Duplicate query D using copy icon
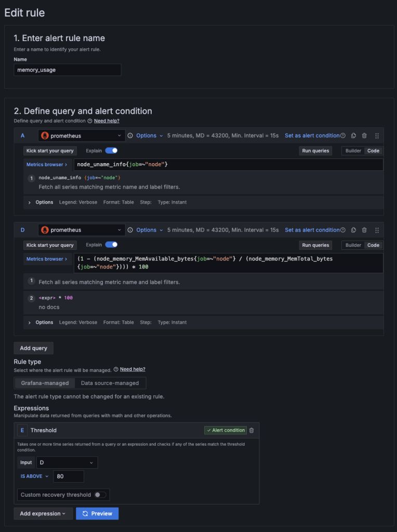Image resolution: width=397 pixels, height=532 pixels. point(353,230)
